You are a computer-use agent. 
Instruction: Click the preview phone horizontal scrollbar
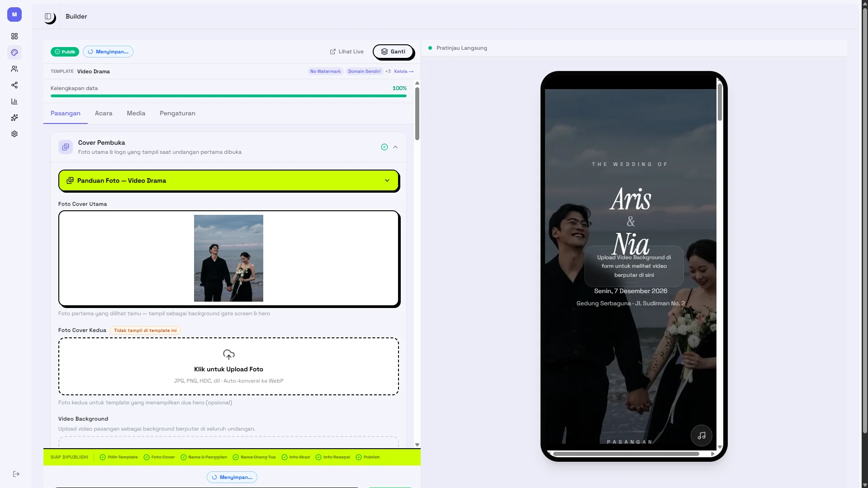pyautogui.click(x=626, y=454)
